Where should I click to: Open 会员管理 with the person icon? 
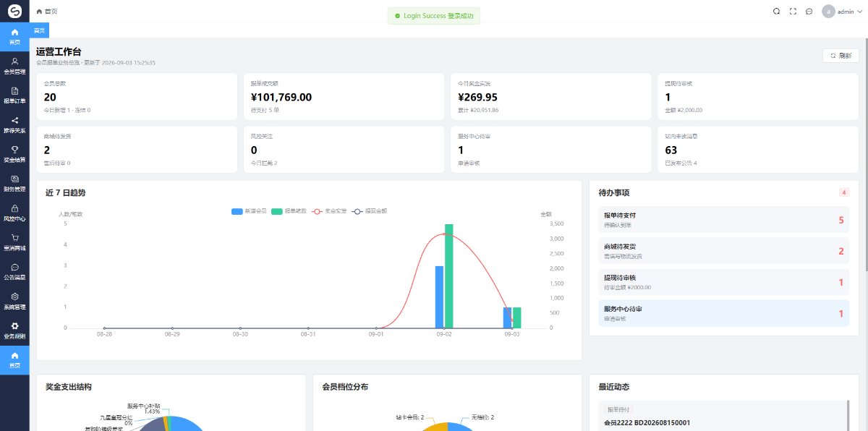coord(14,66)
